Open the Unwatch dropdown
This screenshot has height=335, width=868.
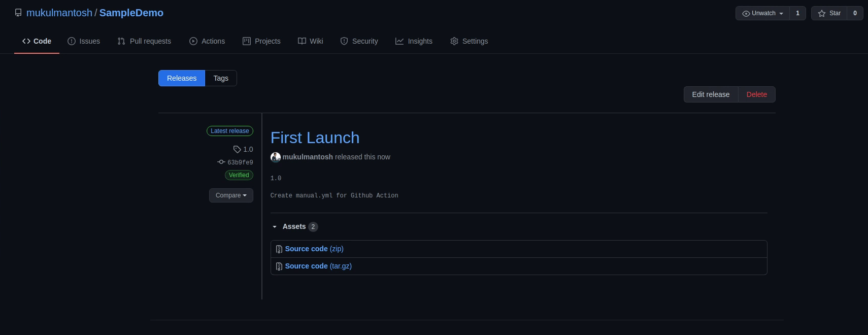point(762,13)
